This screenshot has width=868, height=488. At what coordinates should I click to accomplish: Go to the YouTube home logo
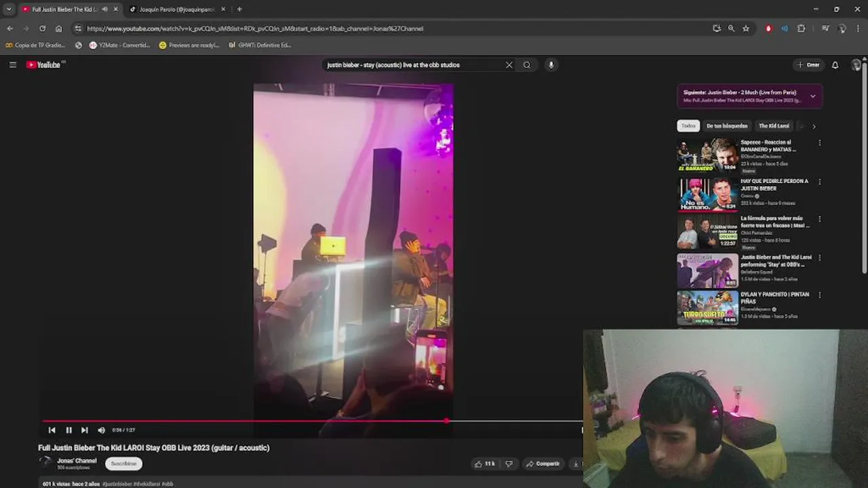coord(44,64)
